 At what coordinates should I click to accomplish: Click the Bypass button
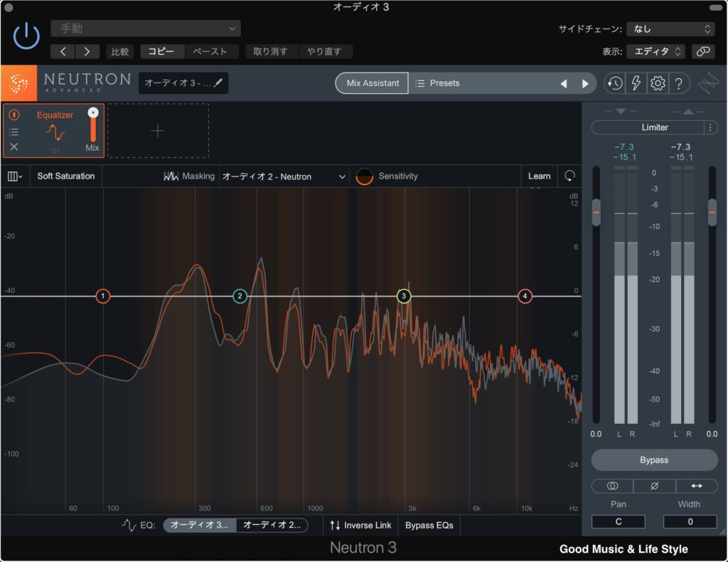pos(654,460)
